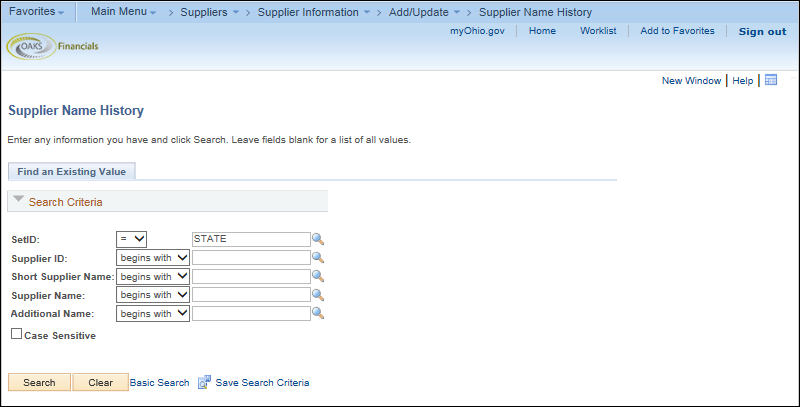Click into the Supplier Name input field

coord(251,295)
